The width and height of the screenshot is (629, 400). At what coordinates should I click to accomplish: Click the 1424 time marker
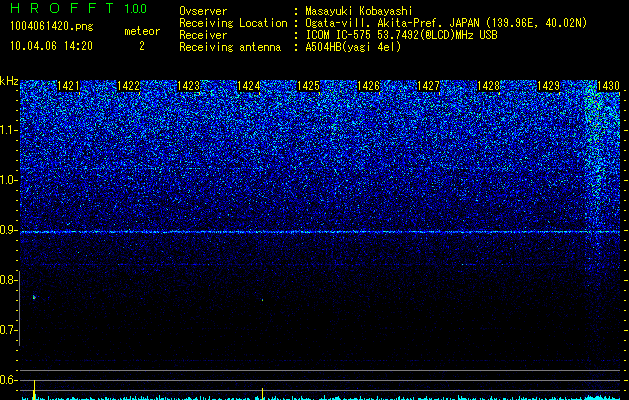[249, 86]
